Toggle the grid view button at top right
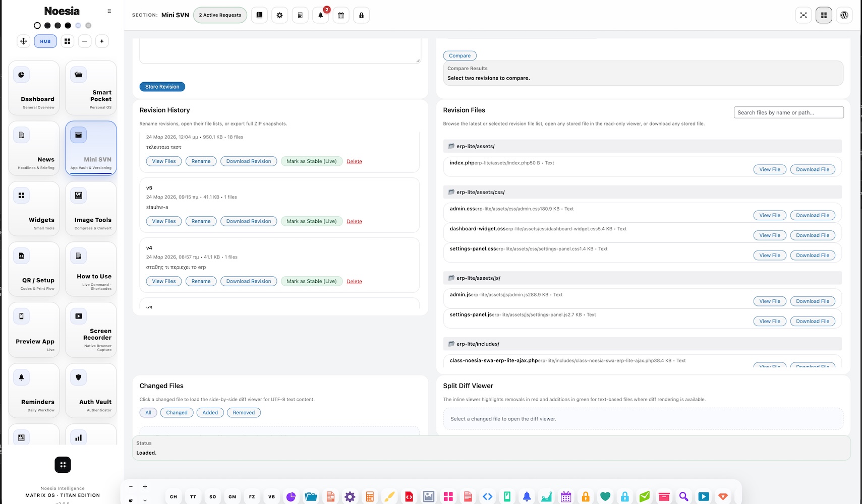862x504 pixels. click(824, 15)
